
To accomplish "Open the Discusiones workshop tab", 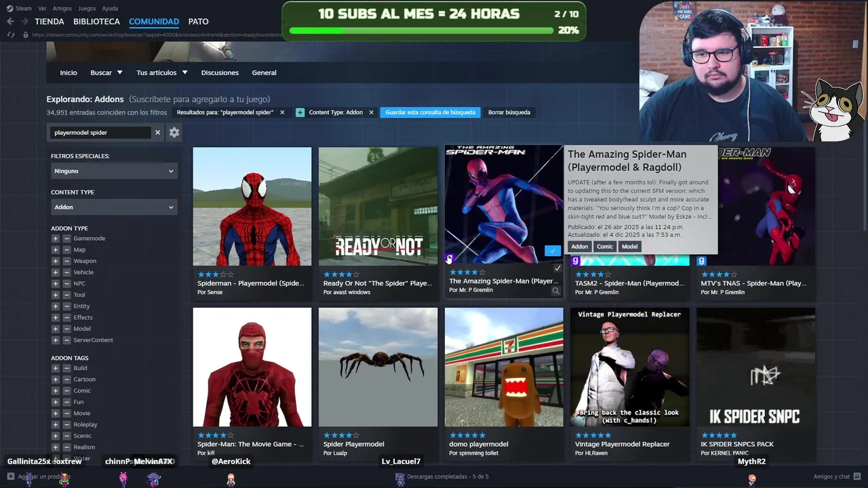I will coord(220,73).
